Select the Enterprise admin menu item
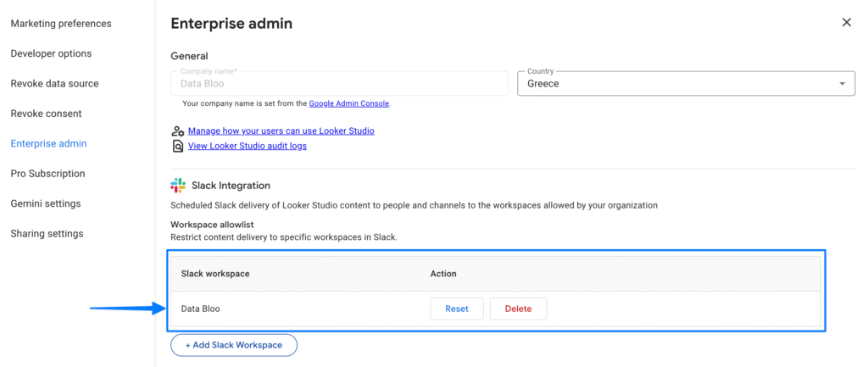Image resolution: width=868 pixels, height=367 pixels. click(48, 144)
